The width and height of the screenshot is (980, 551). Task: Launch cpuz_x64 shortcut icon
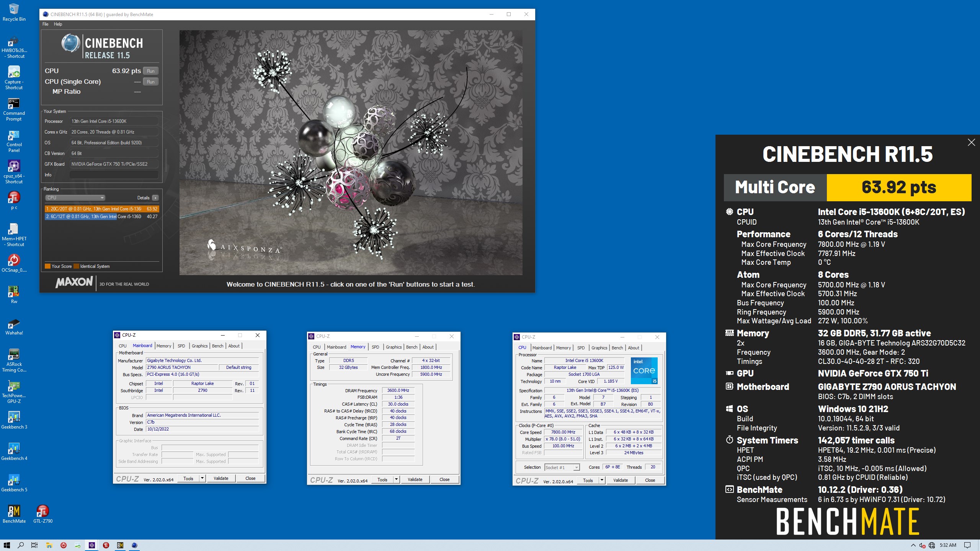click(x=14, y=172)
